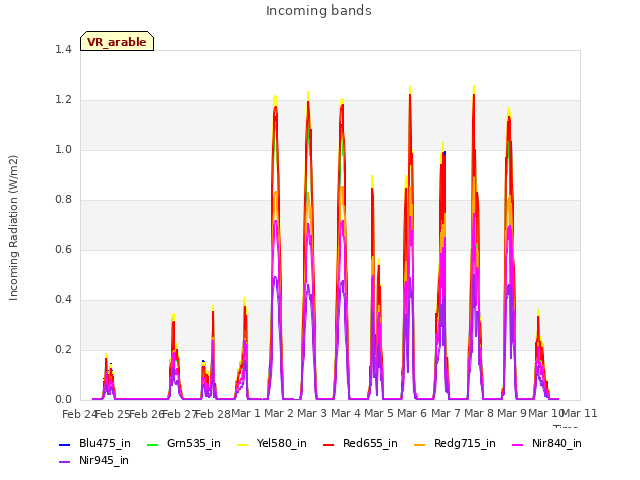Click the orange Redg715_in legend swatch
Viewport: 640px width, 480px height.
(x=420, y=444)
